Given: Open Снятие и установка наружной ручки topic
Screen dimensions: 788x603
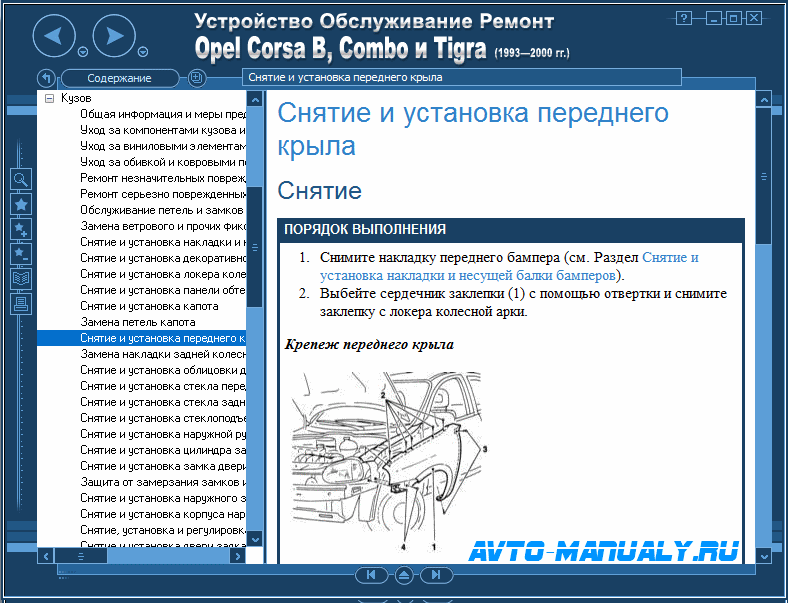Looking at the screenshot, I should tap(163, 434).
